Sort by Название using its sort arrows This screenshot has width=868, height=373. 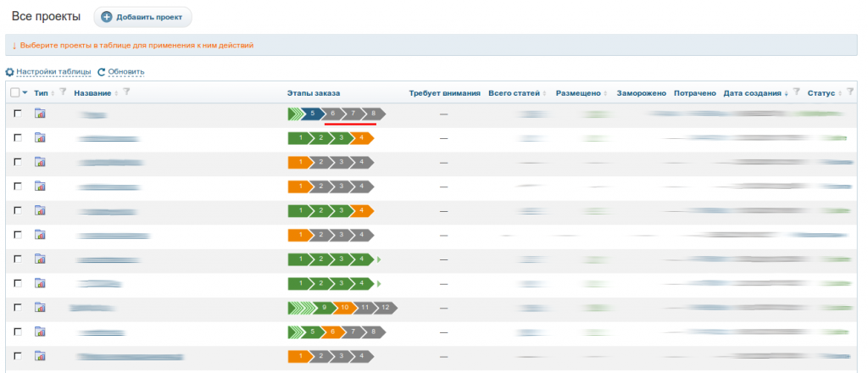117,93
